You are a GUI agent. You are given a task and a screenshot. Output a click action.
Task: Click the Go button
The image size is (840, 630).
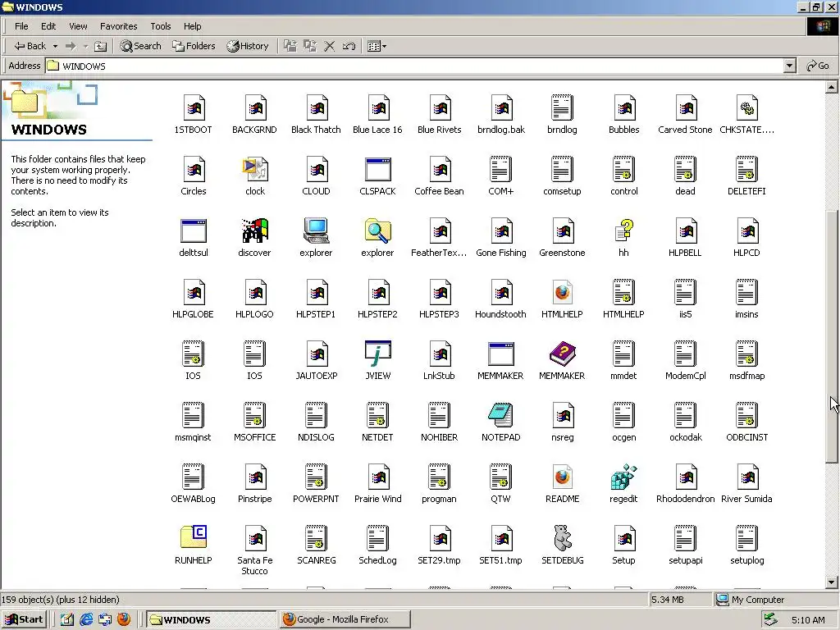818,66
